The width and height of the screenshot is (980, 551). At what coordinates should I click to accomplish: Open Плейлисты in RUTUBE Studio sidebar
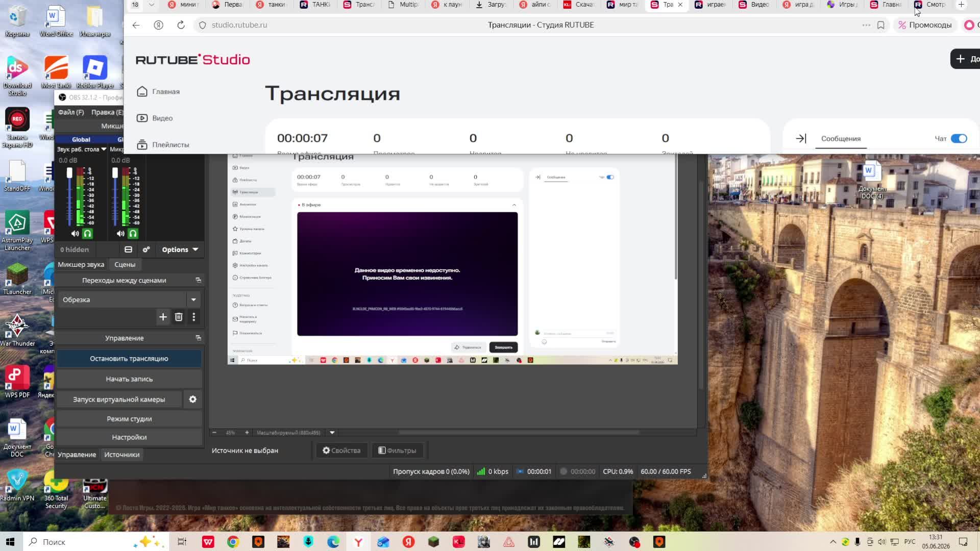(163, 145)
